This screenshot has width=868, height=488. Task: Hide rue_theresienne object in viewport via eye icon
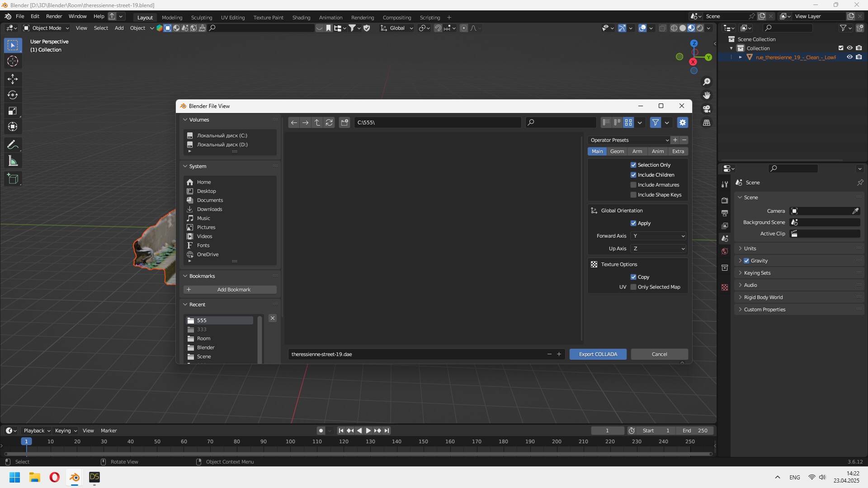coord(849,57)
